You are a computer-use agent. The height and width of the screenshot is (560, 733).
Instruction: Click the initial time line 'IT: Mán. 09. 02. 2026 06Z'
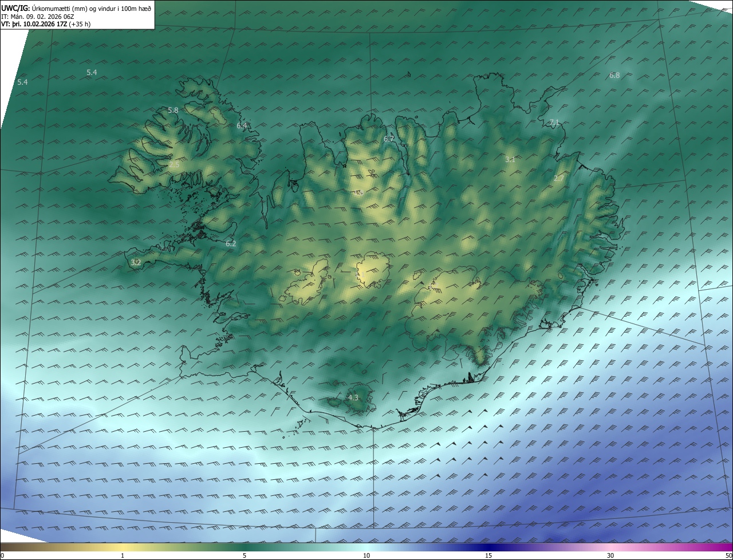(37, 16)
